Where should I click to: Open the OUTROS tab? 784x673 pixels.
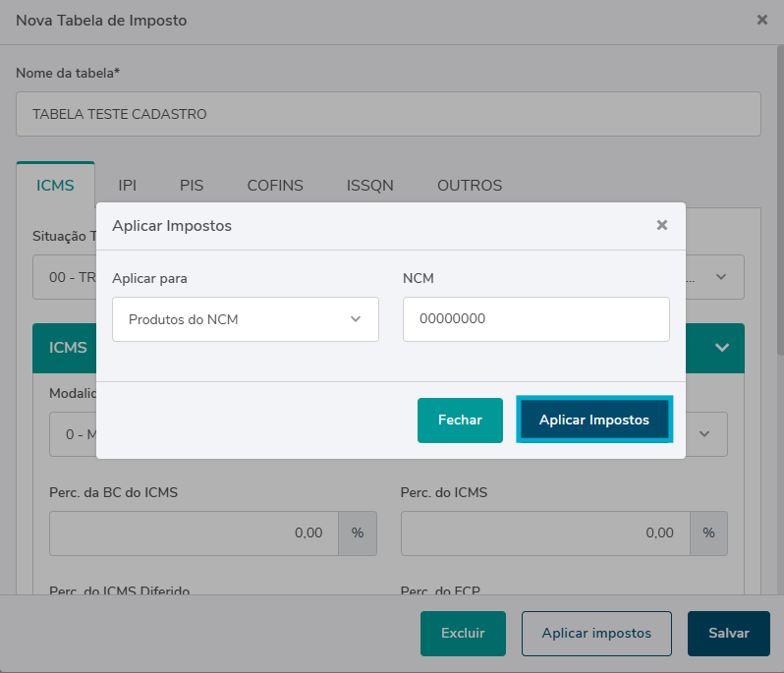tap(470, 185)
